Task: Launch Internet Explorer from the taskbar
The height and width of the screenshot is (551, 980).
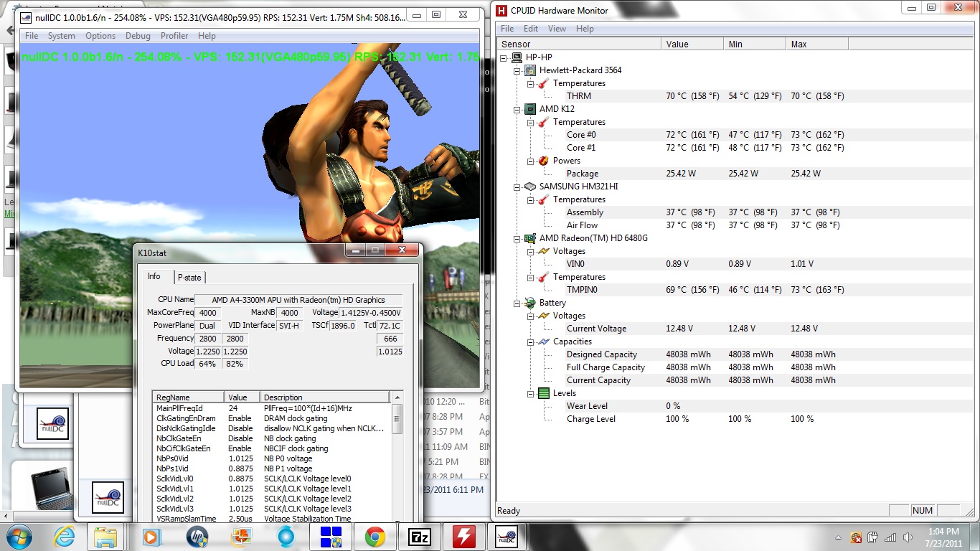Action: pyautogui.click(x=65, y=536)
